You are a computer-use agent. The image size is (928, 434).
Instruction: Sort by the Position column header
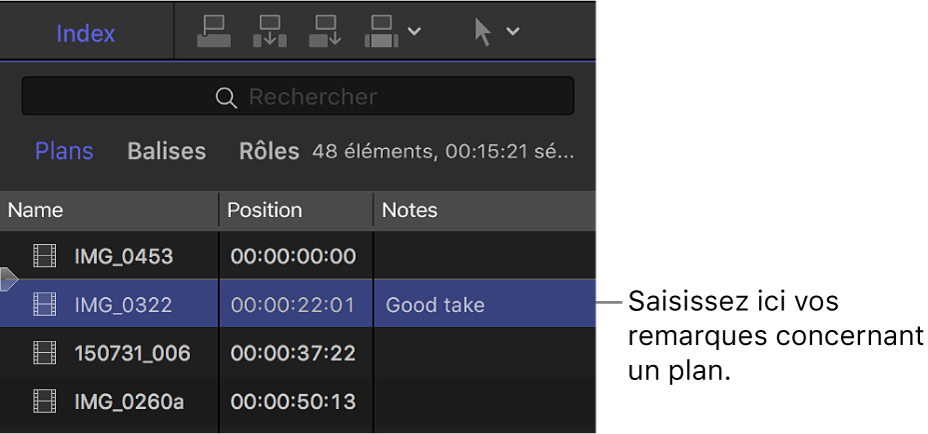click(264, 210)
